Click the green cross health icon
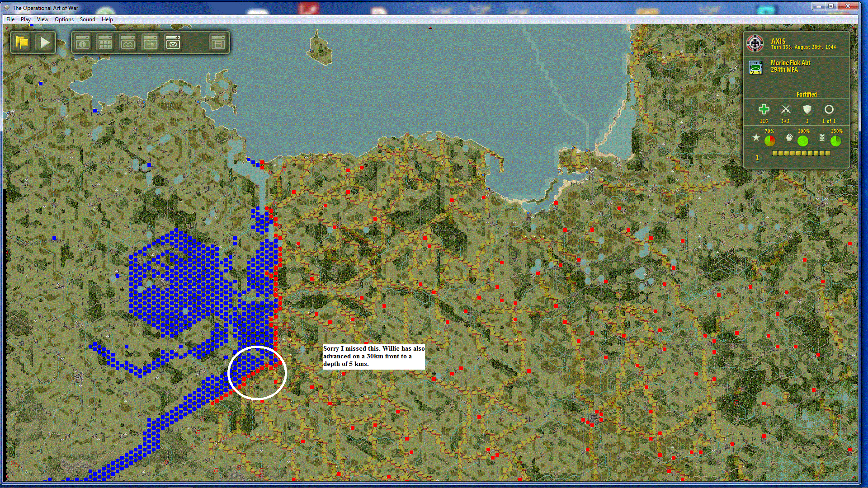 pos(764,109)
